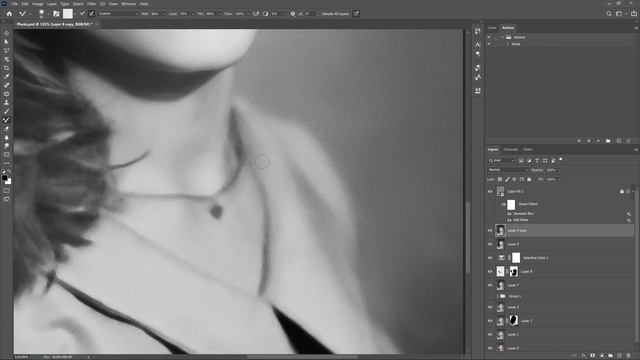Click the Create new set folder icon in Actions
Viewport: 640px width, 360px height.
tap(609, 140)
